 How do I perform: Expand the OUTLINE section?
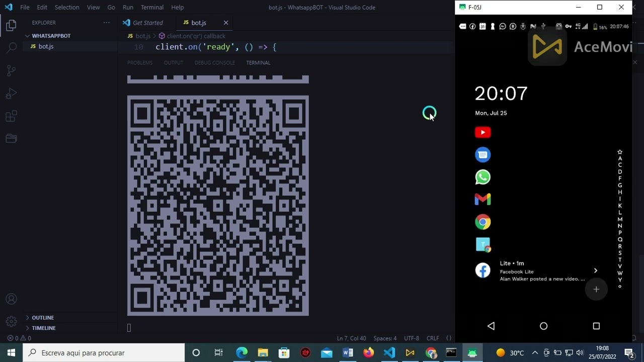pyautogui.click(x=43, y=318)
